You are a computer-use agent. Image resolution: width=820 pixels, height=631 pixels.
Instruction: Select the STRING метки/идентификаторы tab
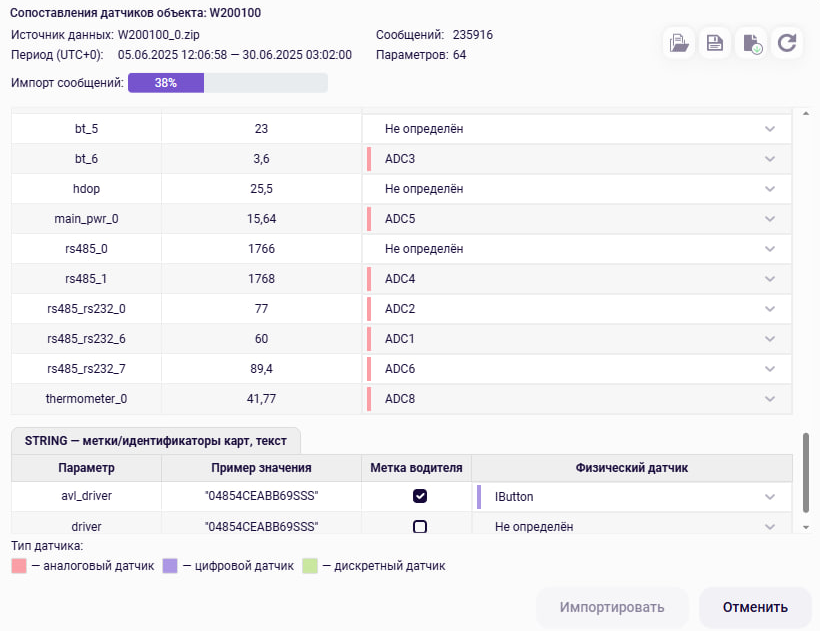click(x=156, y=442)
